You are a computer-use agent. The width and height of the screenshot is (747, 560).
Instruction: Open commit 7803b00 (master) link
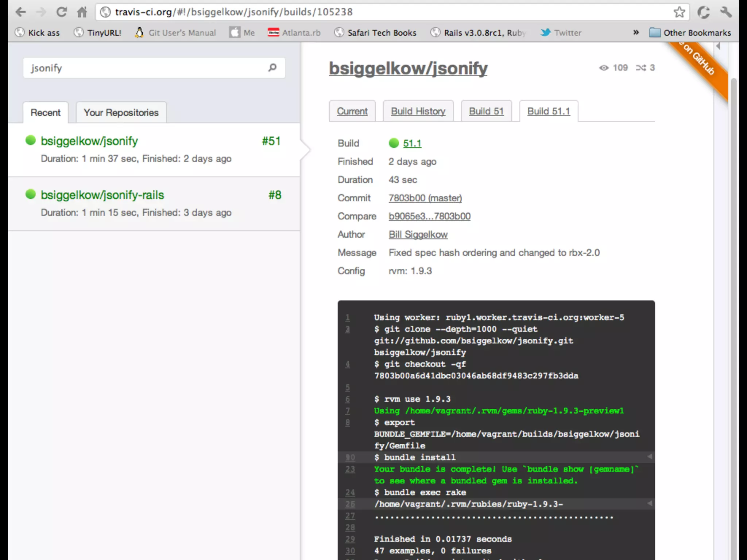(425, 198)
